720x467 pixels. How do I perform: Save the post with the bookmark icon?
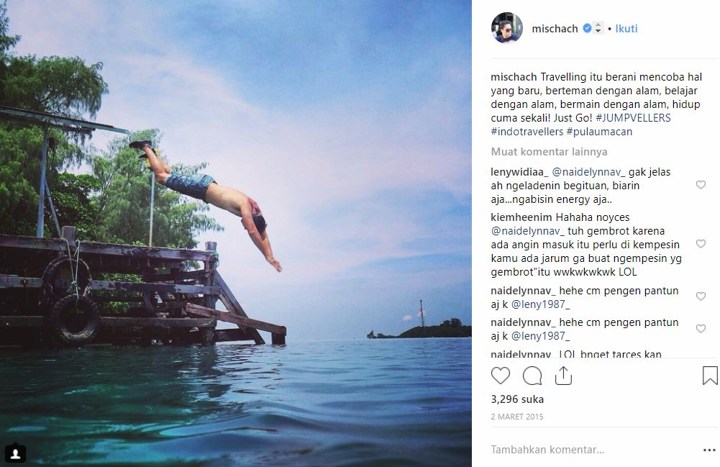pos(709,376)
